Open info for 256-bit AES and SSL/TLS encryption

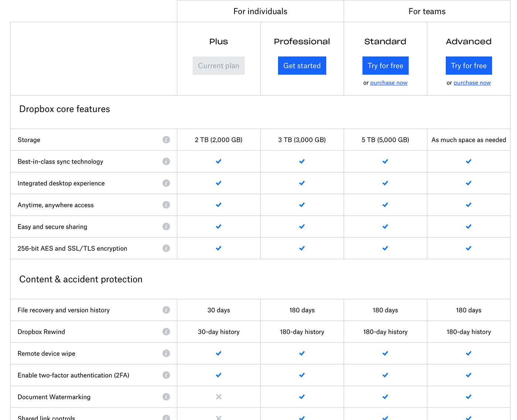(x=166, y=248)
